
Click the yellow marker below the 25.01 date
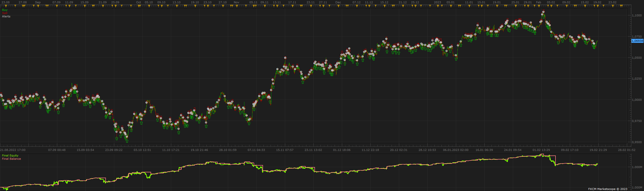click(x=515, y=6)
